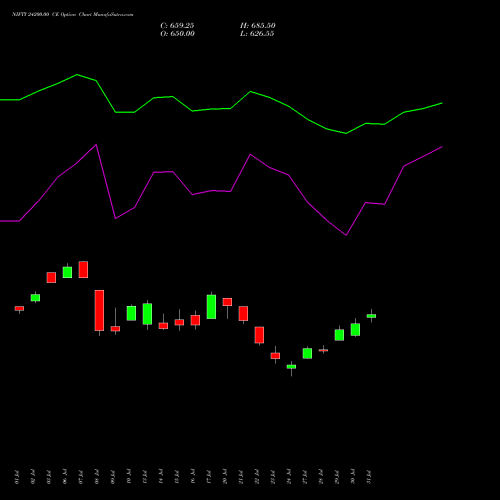Click the close value C: 659.25
Screen dimensions: 500x500
point(177,26)
